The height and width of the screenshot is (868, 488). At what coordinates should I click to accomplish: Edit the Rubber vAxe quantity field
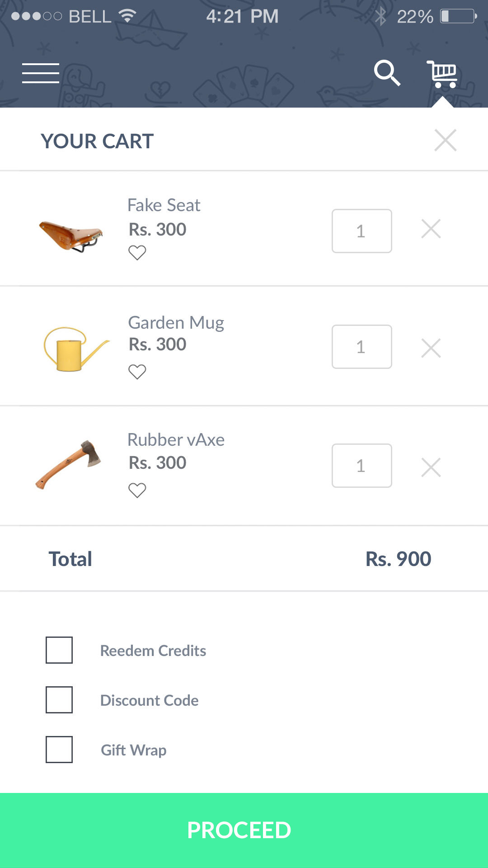pyautogui.click(x=361, y=466)
